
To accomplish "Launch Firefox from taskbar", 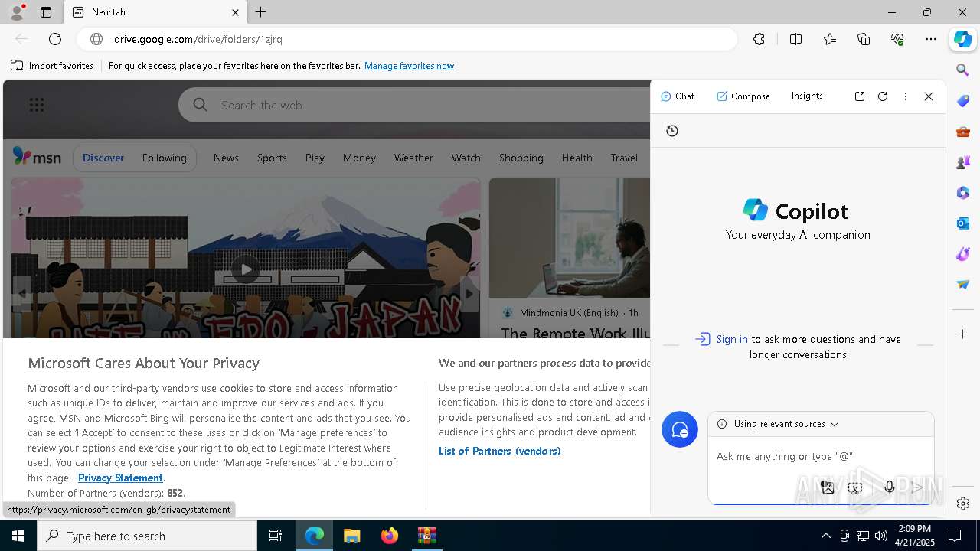I will (389, 536).
